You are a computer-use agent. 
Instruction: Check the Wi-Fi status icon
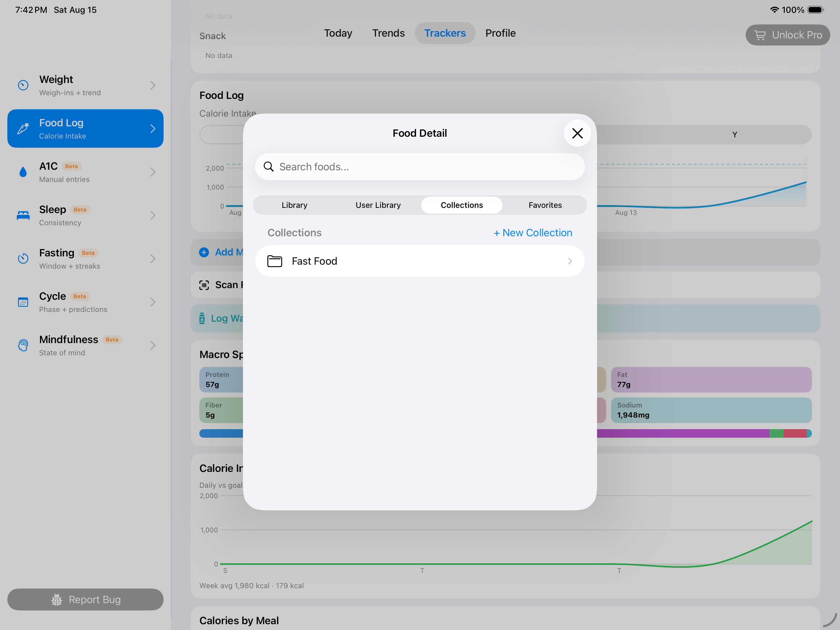(x=774, y=9)
